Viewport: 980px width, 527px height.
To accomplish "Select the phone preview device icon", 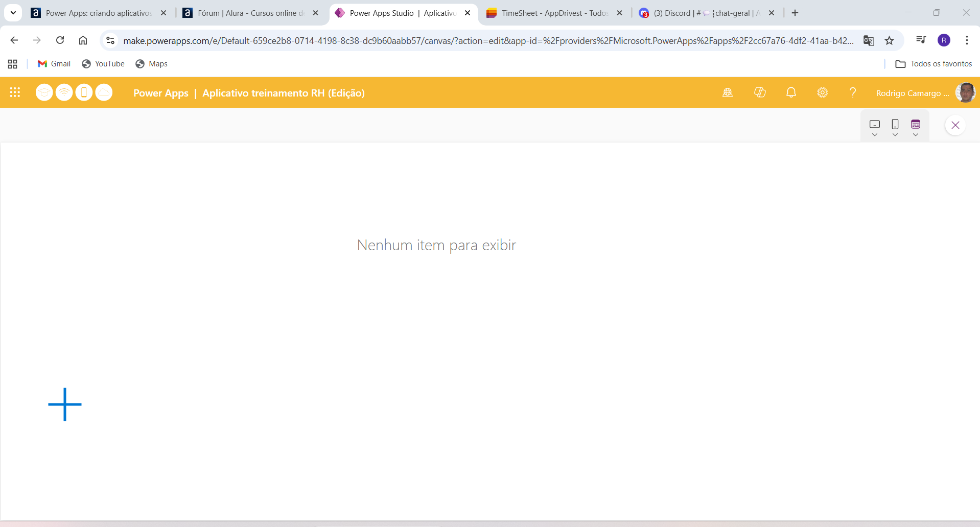I will [895, 124].
